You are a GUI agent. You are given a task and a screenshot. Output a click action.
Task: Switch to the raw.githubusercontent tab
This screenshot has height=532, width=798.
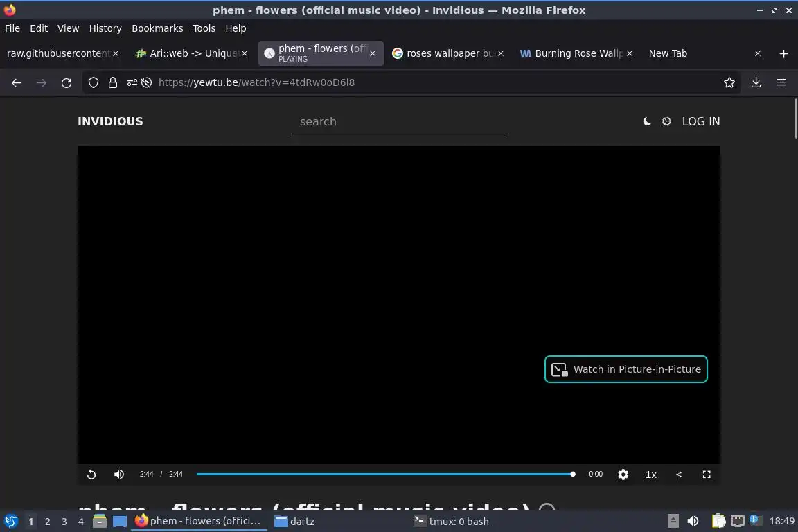point(57,53)
